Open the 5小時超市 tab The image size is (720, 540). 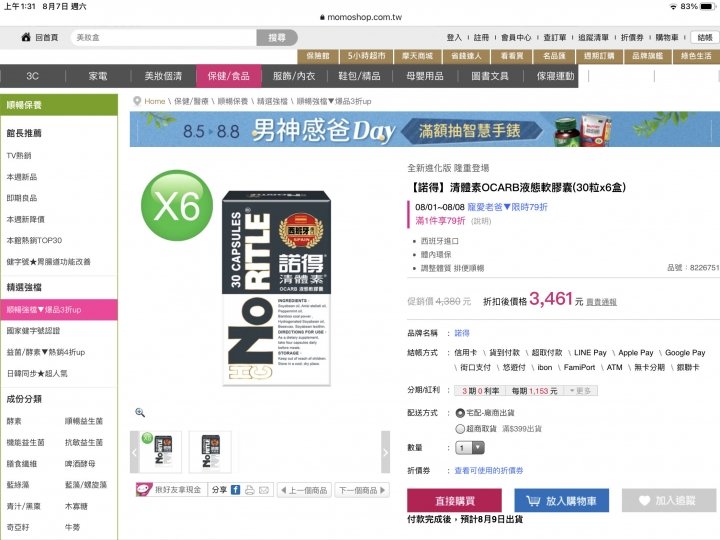(366, 56)
